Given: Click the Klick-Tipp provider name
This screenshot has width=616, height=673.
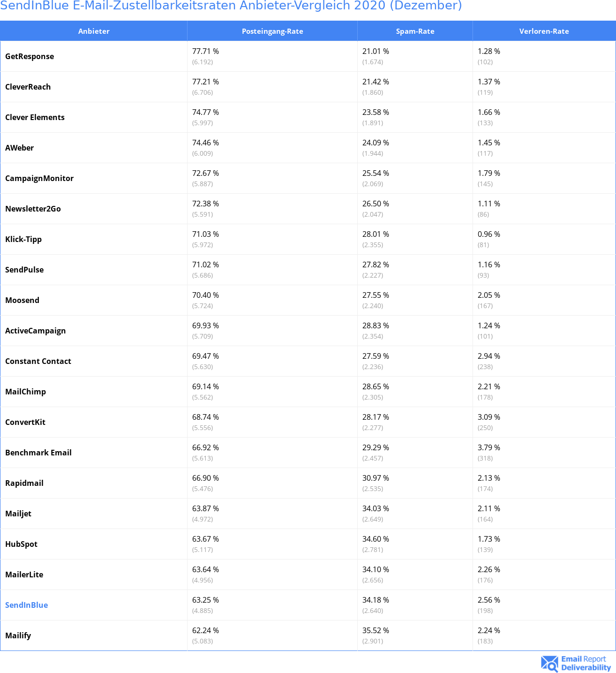Looking at the screenshot, I should click(23, 239).
